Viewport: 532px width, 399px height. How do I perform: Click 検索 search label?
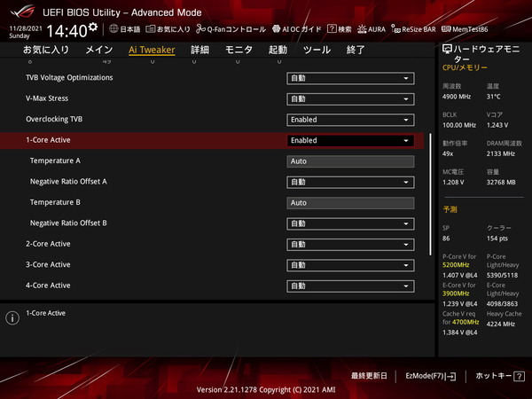coord(345,29)
